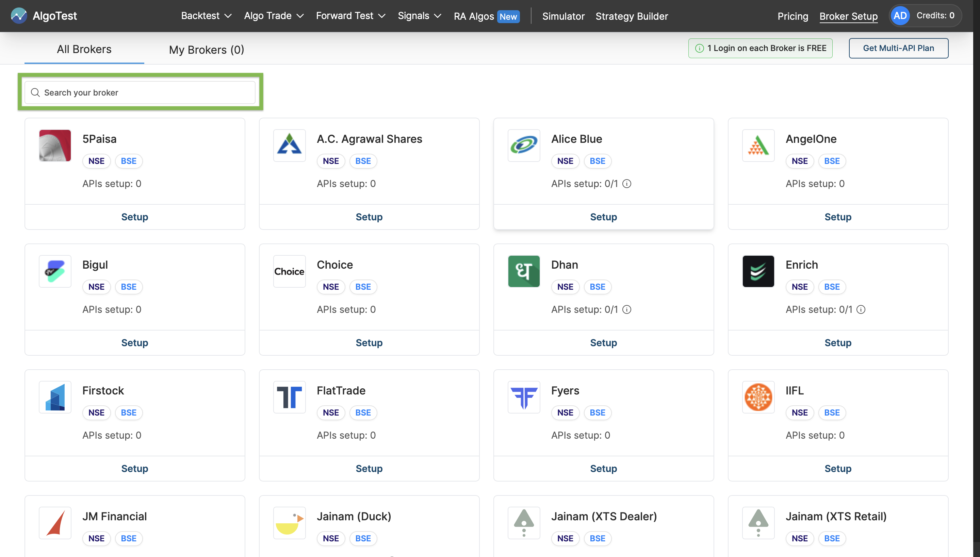Click the FlatTrade broker logo

289,397
